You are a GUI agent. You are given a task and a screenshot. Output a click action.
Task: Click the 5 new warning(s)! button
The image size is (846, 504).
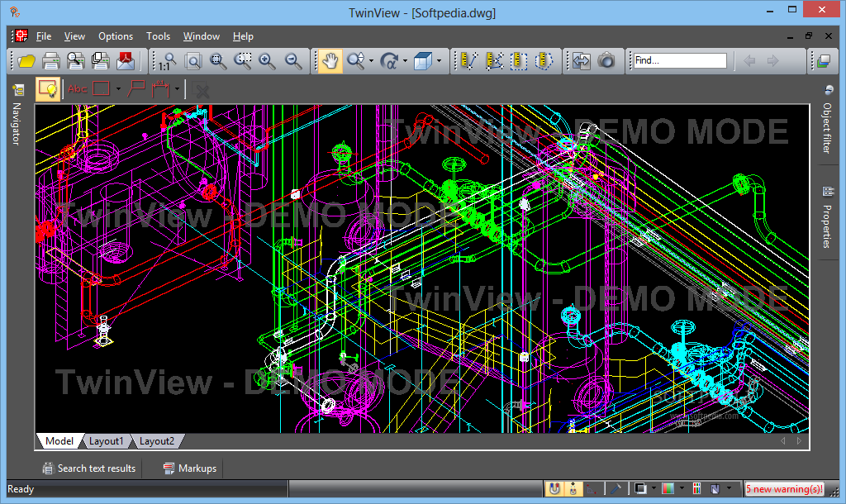click(785, 489)
